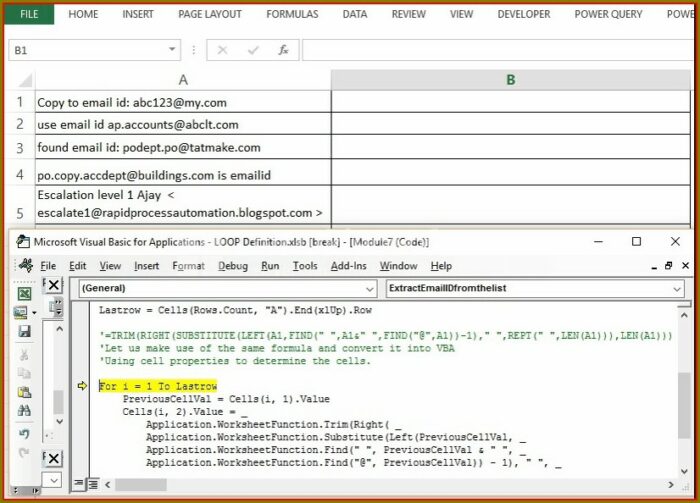
Task: Open the VBA Debug menu
Action: [x=233, y=266]
